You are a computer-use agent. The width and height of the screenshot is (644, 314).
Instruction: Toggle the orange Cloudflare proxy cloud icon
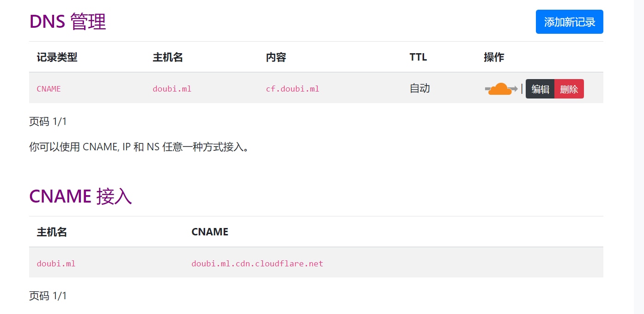click(x=501, y=89)
